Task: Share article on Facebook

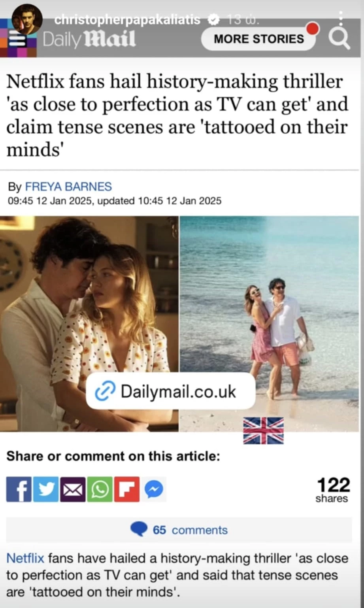Action: tap(19, 489)
